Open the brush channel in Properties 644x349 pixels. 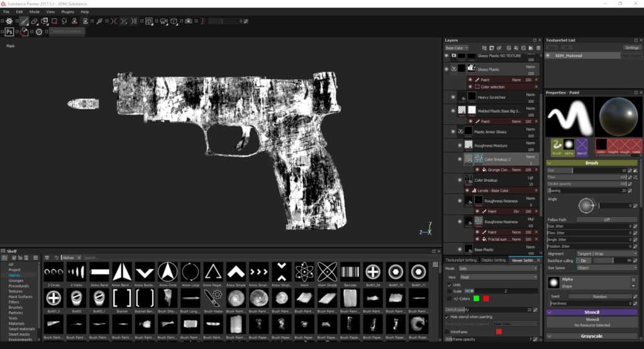click(557, 146)
